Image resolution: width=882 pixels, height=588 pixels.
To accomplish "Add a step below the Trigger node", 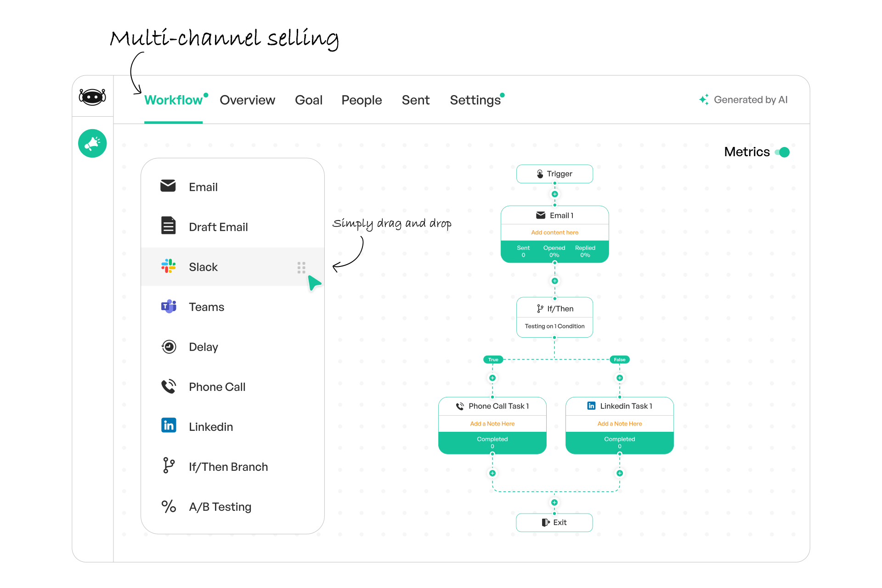I will (x=554, y=194).
